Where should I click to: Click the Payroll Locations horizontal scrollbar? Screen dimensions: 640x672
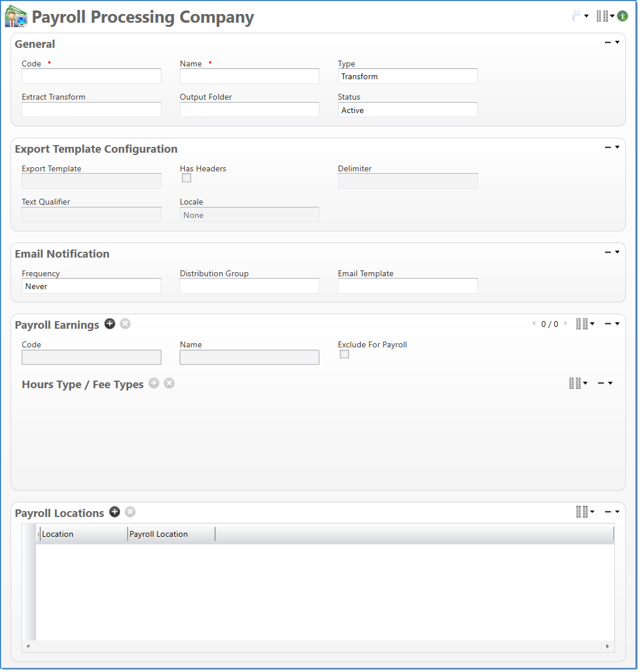318,646
